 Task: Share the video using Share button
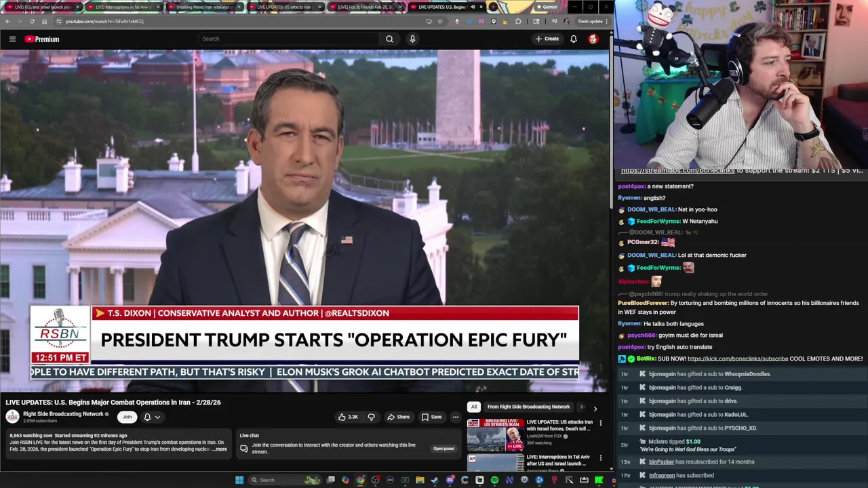click(398, 417)
